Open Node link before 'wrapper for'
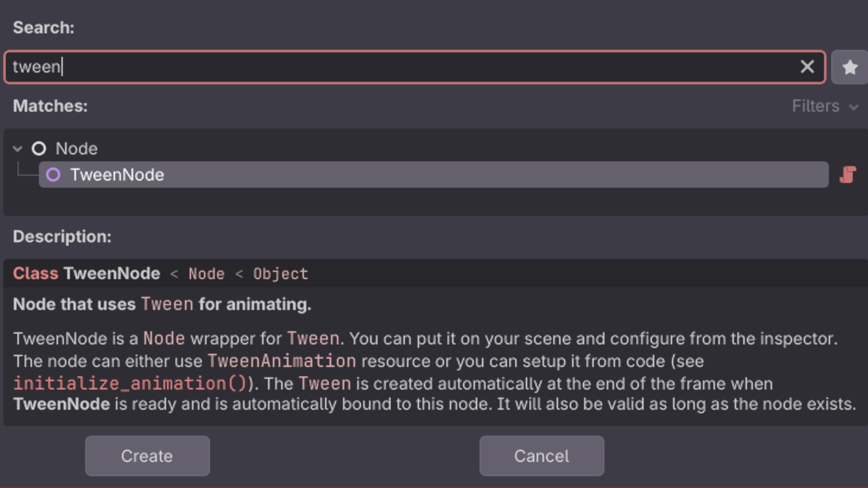This screenshot has height=488, width=868. coord(164,338)
